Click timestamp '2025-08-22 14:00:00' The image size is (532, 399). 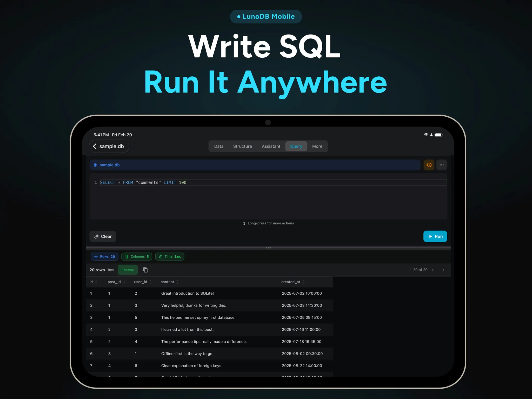coord(302,366)
